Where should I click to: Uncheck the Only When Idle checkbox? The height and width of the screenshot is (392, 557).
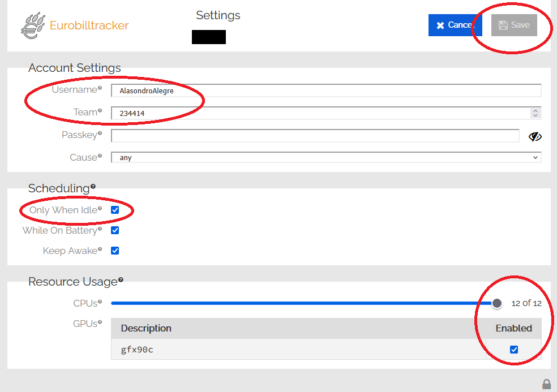(115, 210)
